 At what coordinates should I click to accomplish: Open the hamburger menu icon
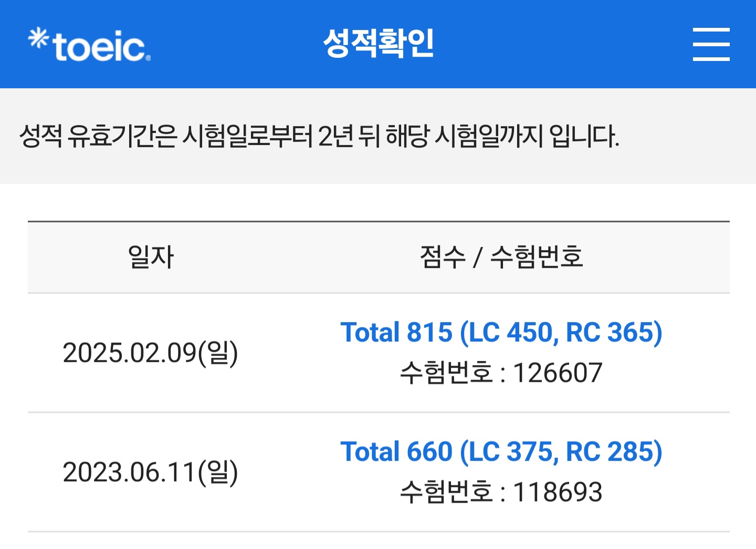tap(711, 44)
